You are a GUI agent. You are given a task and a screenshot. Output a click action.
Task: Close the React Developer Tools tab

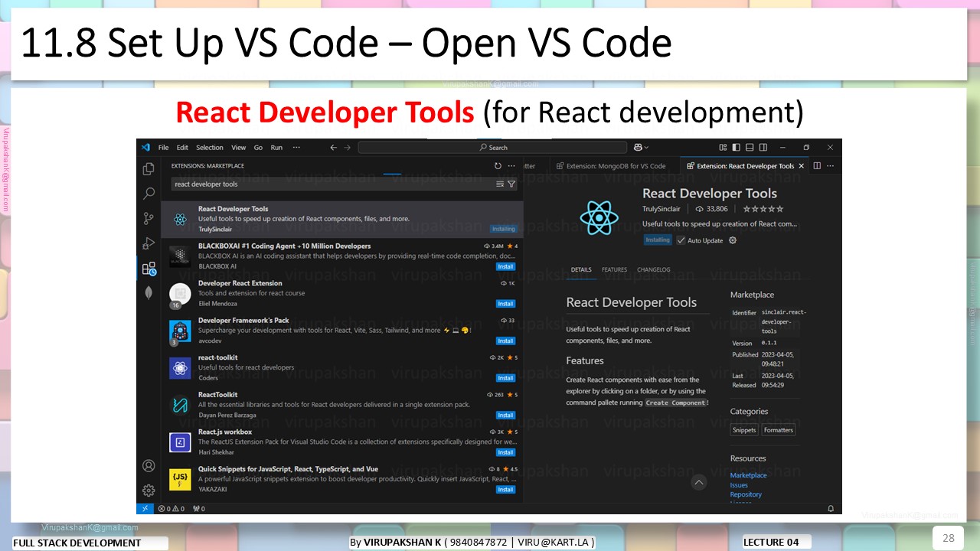pos(802,166)
